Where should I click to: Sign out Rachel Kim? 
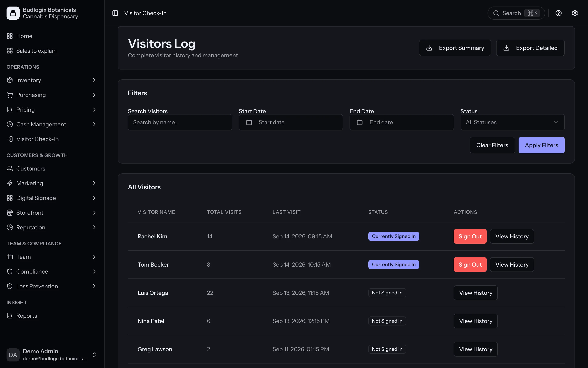point(470,236)
